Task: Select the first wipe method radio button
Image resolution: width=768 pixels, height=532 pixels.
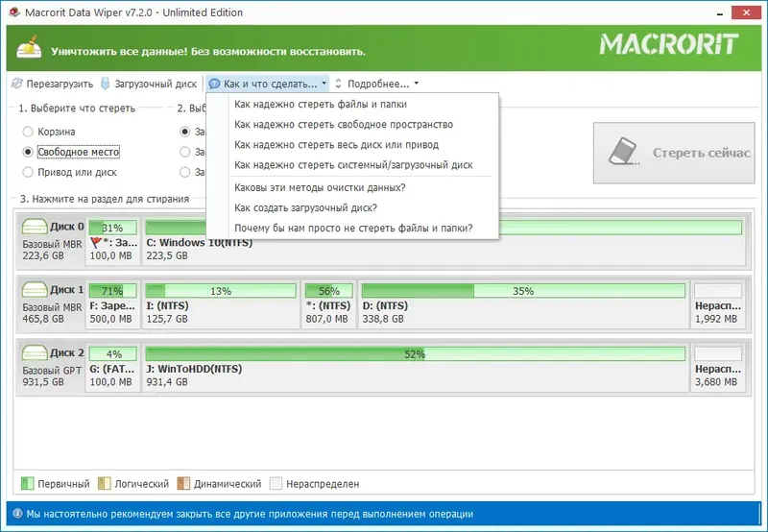Action: pyautogui.click(x=184, y=132)
